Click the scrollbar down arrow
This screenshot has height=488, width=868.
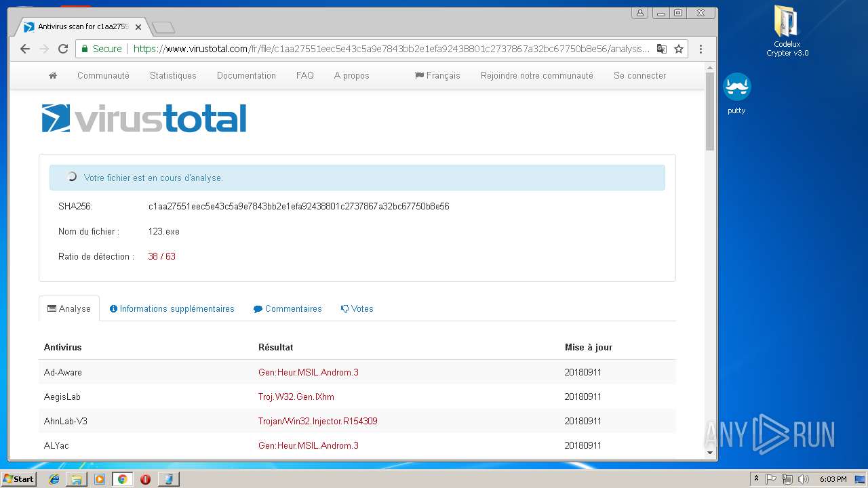pyautogui.click(x=710, y=453)
